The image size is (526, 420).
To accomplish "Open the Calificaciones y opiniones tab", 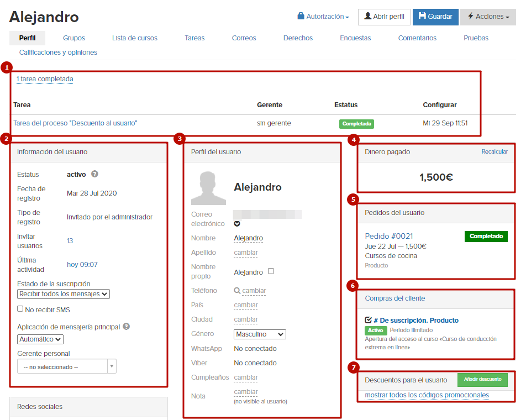I will pos(58,53).
